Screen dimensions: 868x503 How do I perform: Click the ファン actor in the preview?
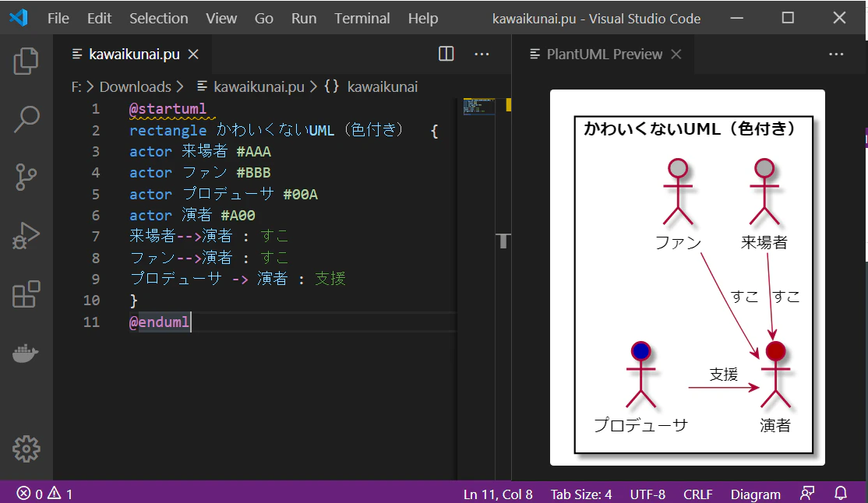click(x=678, y=192)
